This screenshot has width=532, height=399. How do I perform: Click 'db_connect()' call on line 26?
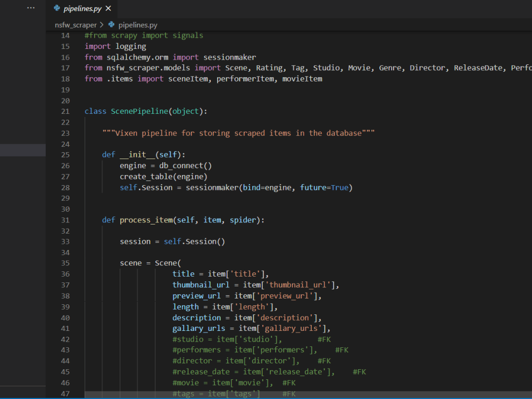(x=186, y=165)
